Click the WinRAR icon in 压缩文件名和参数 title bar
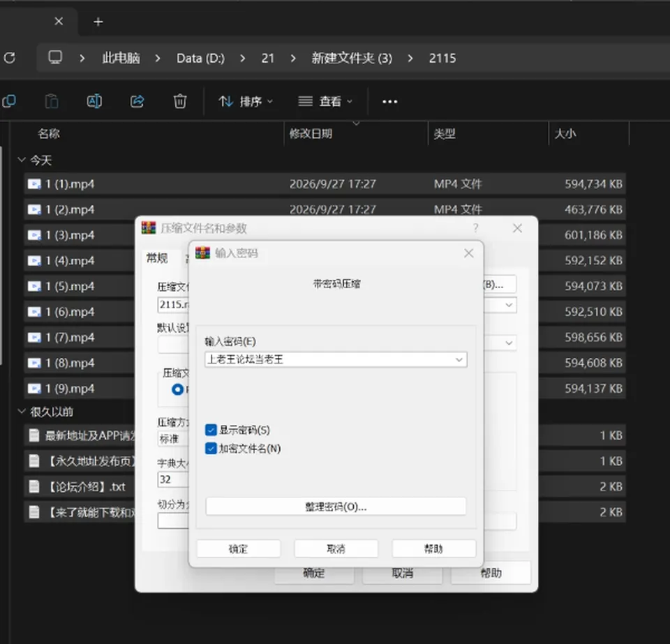The image size is (670, 644). click(x=149, y=228)
